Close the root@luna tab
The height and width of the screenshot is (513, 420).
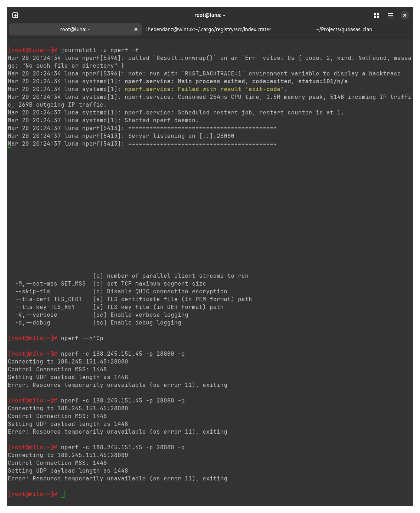coord(136,29)
